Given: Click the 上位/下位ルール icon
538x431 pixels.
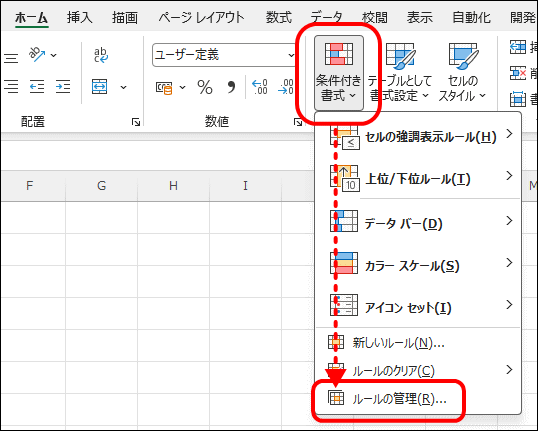Looking at the screenshot, I should [344, 178].
